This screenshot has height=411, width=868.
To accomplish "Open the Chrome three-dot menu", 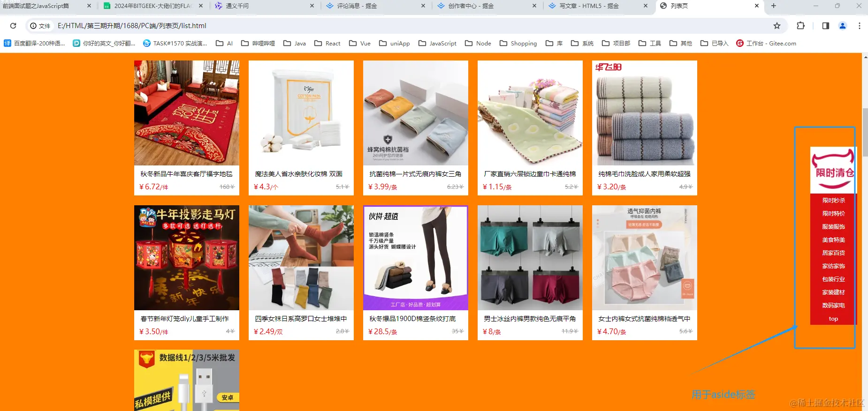I will click(x=860, y=26).
